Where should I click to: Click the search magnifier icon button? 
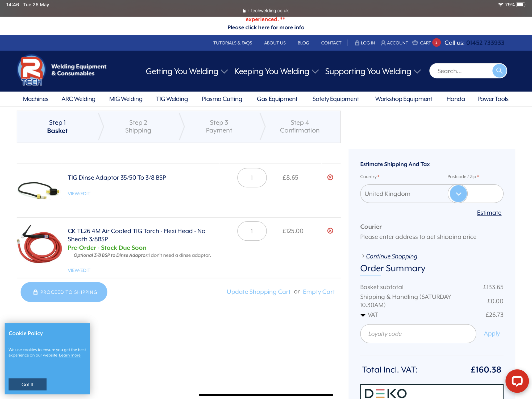499,71
